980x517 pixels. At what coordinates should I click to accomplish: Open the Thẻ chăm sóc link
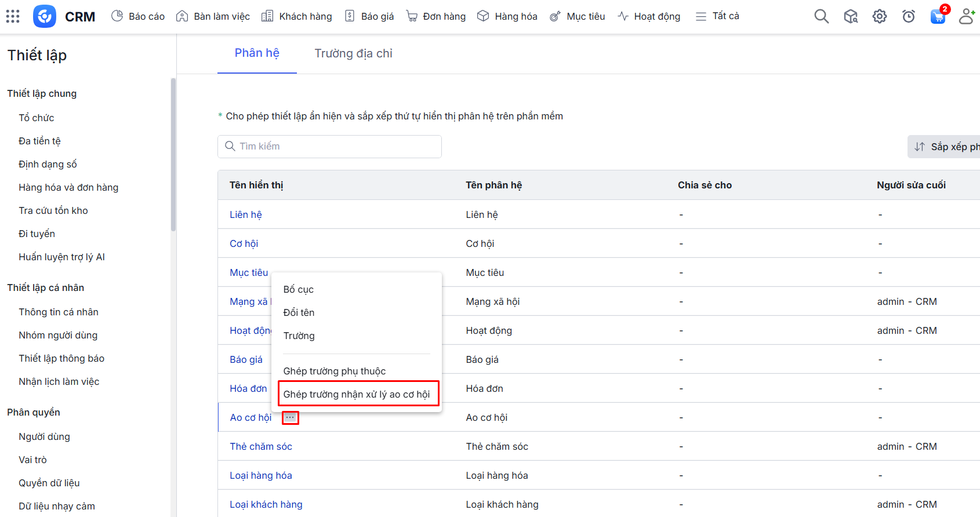(x=261, y=446)
